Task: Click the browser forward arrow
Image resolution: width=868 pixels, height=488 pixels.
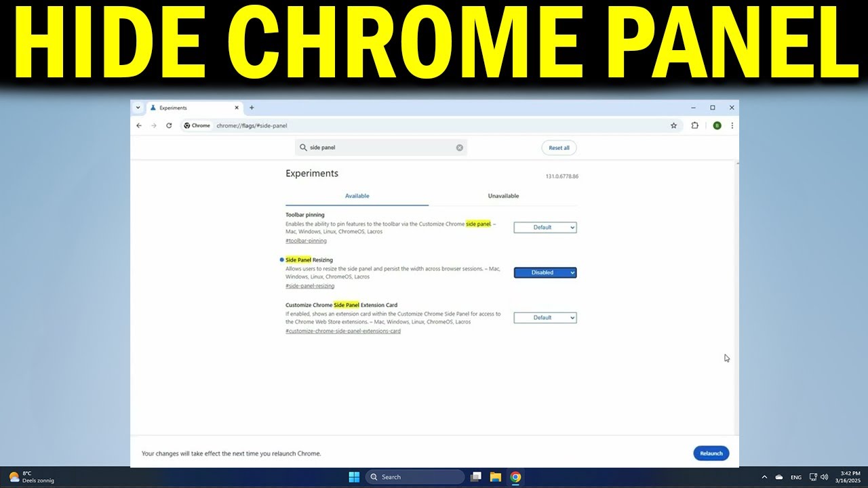Action: (154, 125)
